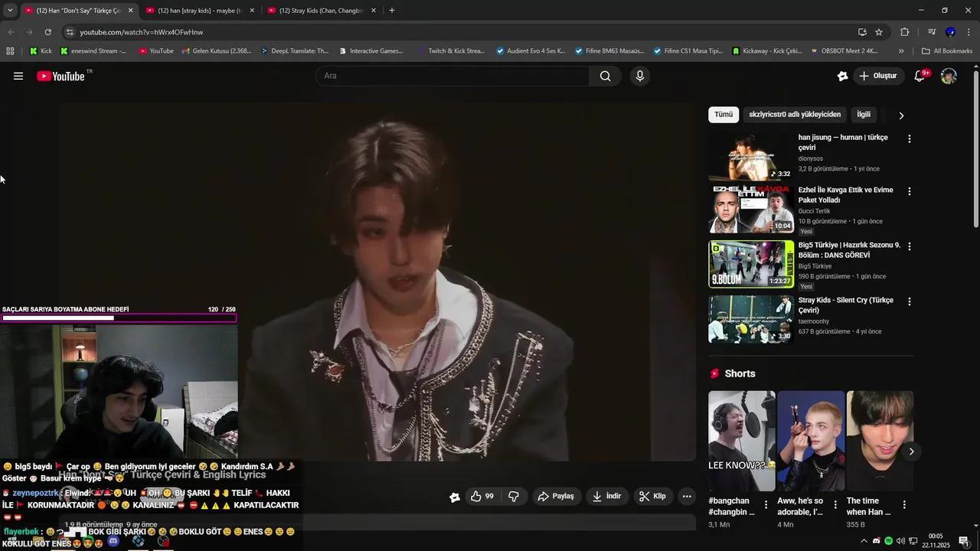Viewport: 980px width, 551px height.
Task: Click the Paylaş share button
Action: coord(556,496)
